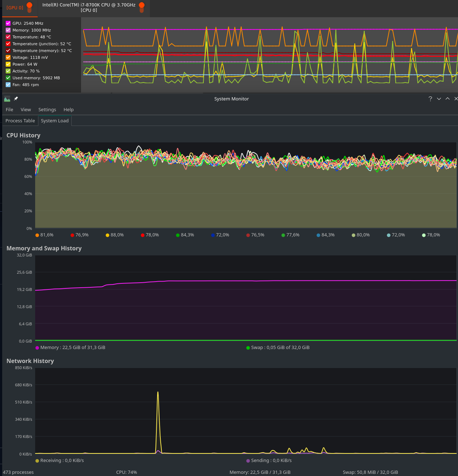Click the 77,6% CPU legend entry
Image resolution: width=458 pixels, height=476 pixels.
[291, 235]
